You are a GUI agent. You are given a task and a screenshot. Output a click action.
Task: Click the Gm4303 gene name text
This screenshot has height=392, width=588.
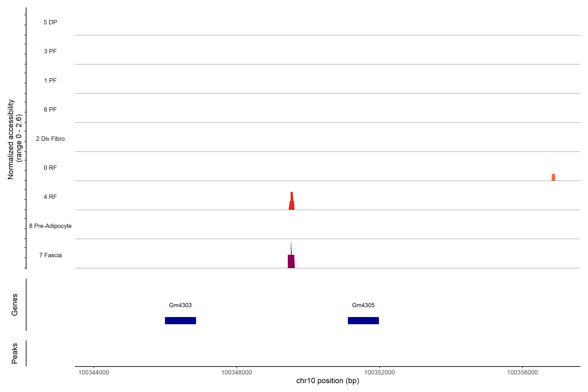point(180,305)
